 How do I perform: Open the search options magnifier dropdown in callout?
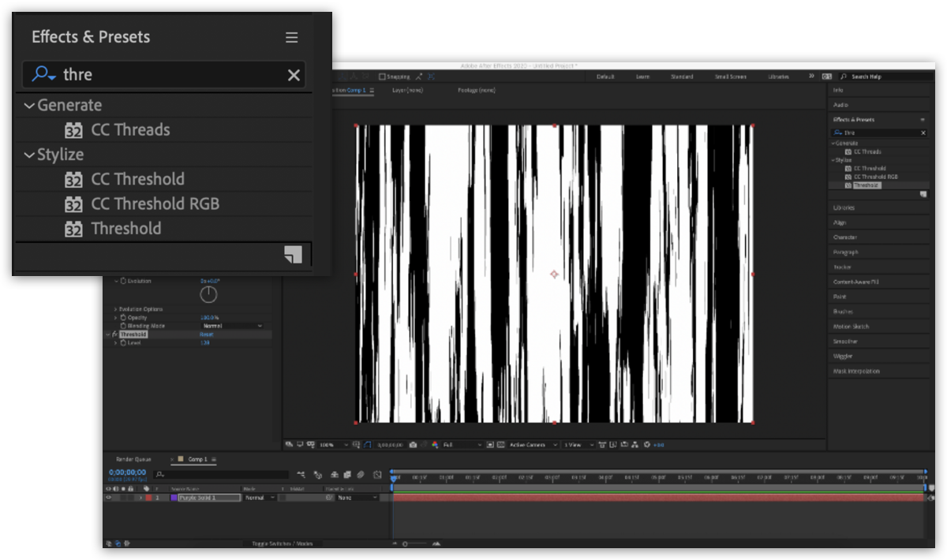pos(43,75)
